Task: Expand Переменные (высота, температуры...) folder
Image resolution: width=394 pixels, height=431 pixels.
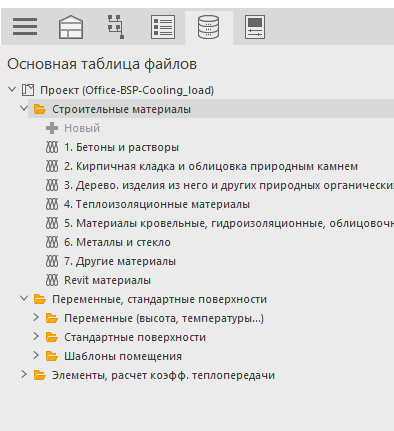Action: pos(36,317)
